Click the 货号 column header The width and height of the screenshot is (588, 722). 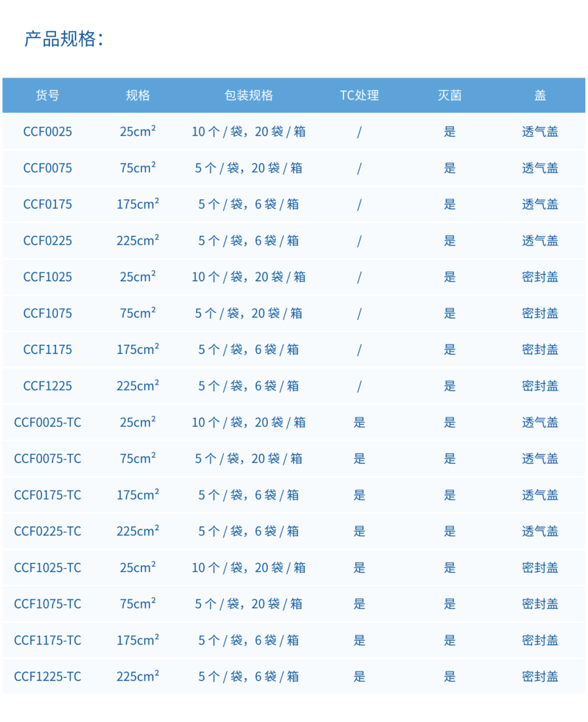47,95
